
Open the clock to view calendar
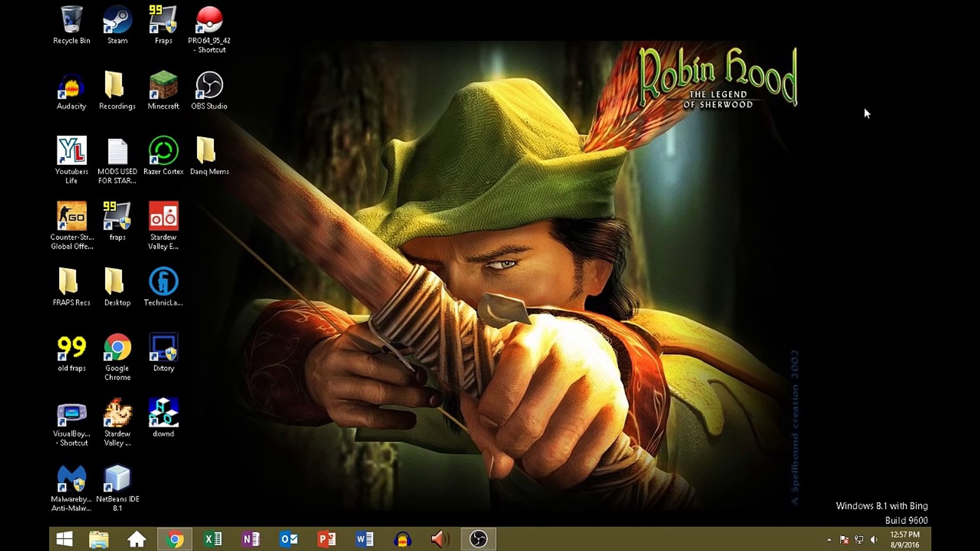point(904,539)
